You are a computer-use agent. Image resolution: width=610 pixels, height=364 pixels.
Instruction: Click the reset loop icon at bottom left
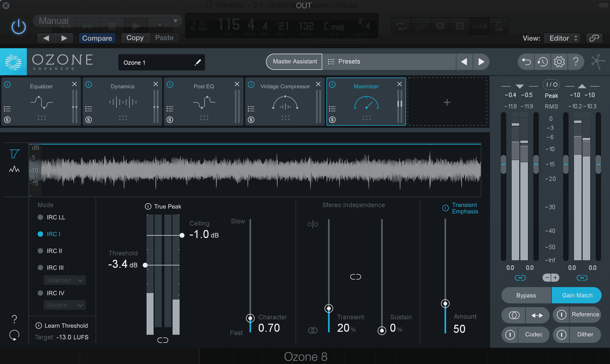tap(14, 335)
